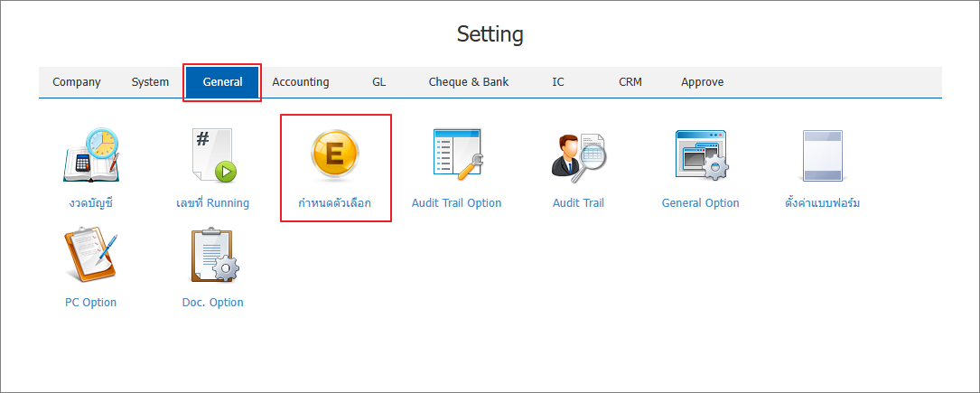Open the accounting period calendar book icon
Screen dimensions: 980x393
pos(90,155)
